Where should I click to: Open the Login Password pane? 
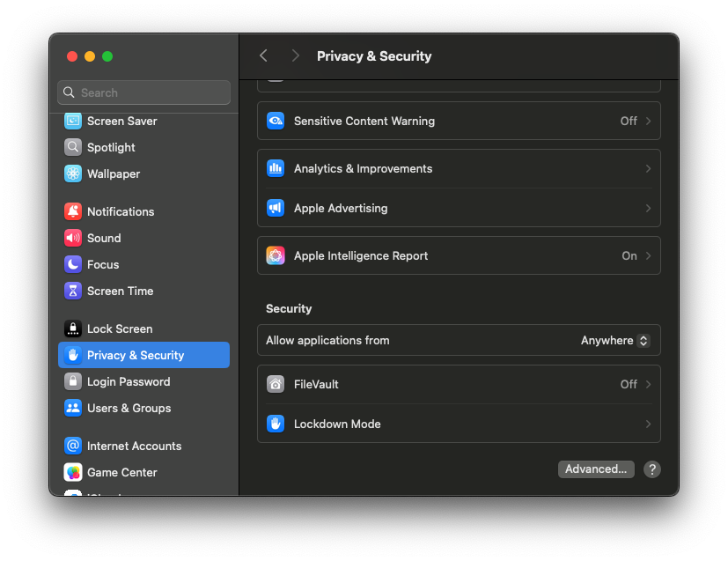coord(144,381)
